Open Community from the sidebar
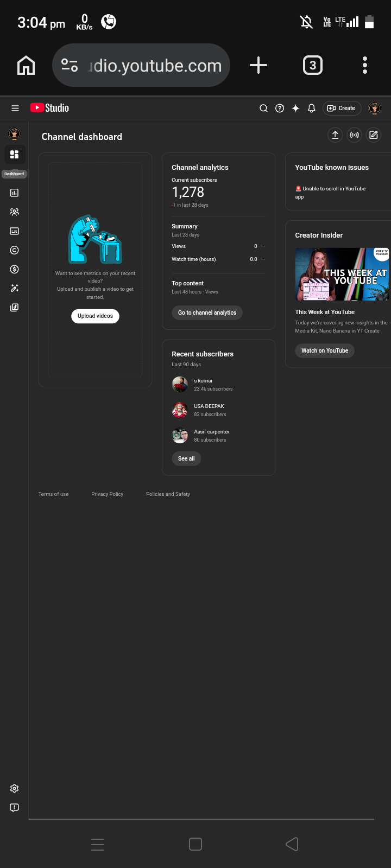The height and width of the screenshot is (868, 391). pyautogui.click(x=15, y=212)
